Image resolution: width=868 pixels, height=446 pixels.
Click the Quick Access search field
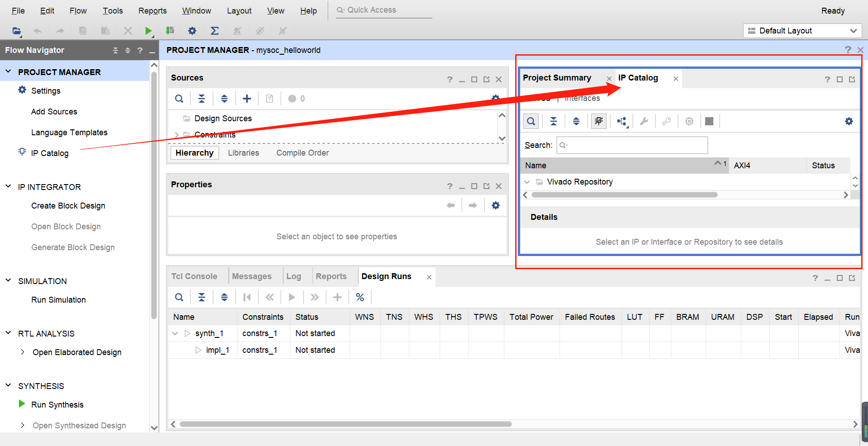click(384, 10)
